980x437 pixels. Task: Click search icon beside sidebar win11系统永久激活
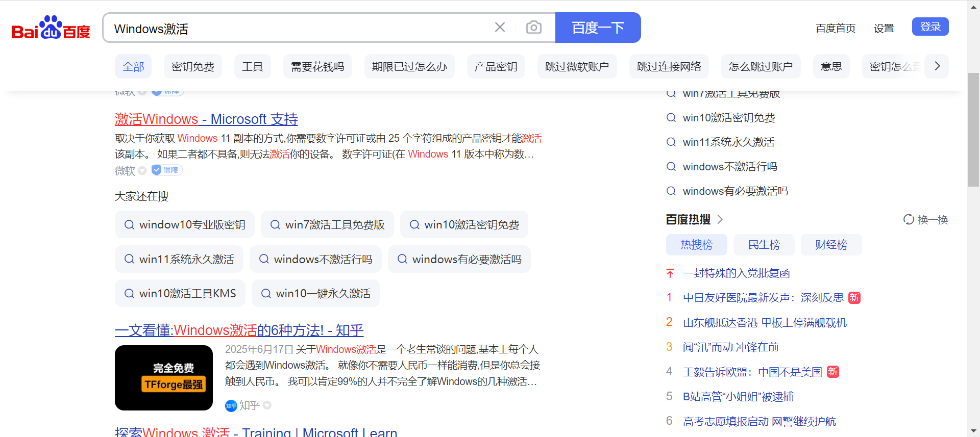pyautogui.click(x=671, y=142)
